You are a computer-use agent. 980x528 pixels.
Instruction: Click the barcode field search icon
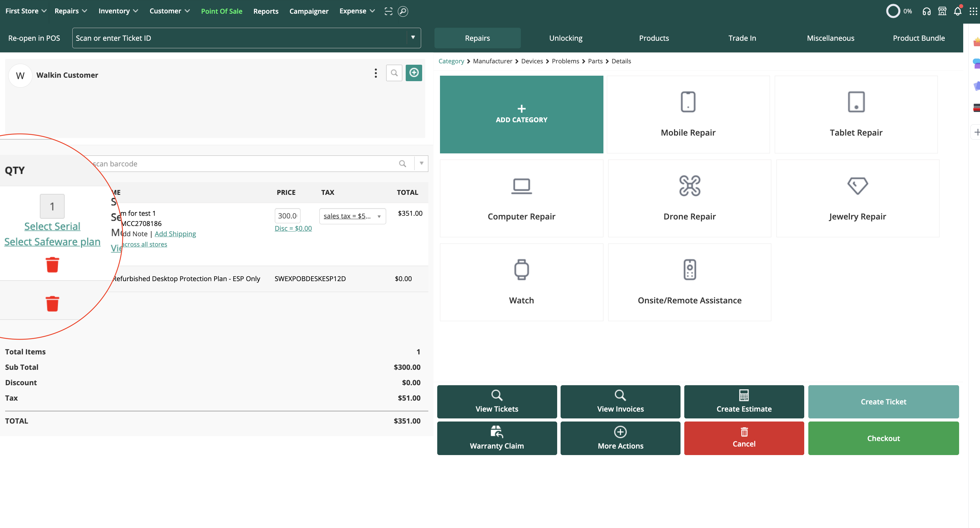(x=403, y=164)
